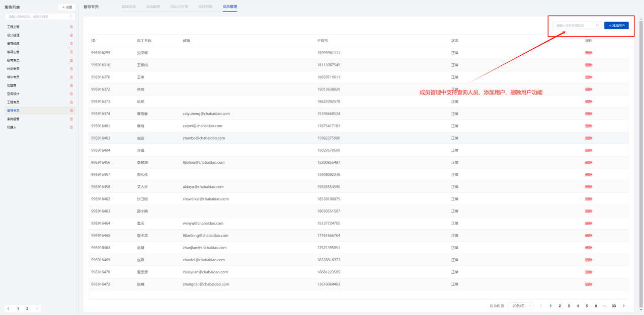Image resolution: width=644 pixels, height=315 pixels.
Task: Open page 2 of the role list
Action: pos(27,308)
